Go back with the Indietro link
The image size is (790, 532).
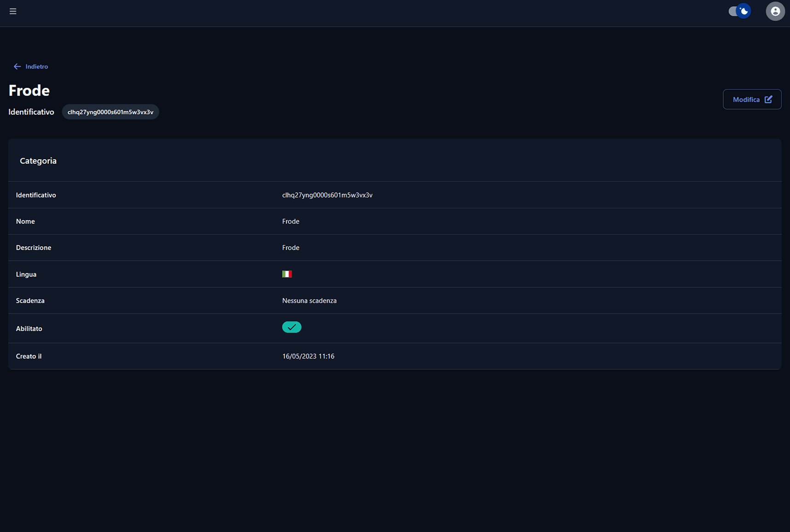[31, 66]
